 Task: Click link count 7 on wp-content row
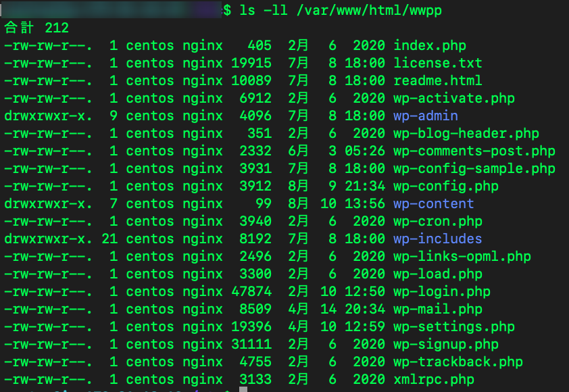[x=114, y=204]
